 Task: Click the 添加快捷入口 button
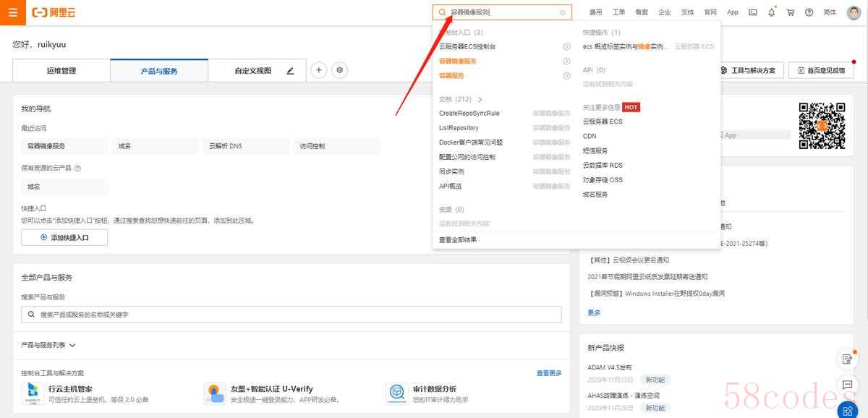(64, 237)
